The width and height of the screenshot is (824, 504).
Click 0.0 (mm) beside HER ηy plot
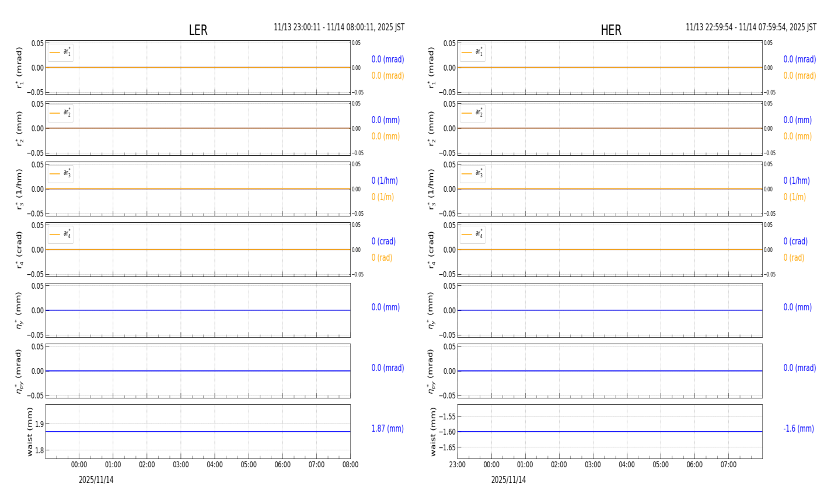pos(798,307)
